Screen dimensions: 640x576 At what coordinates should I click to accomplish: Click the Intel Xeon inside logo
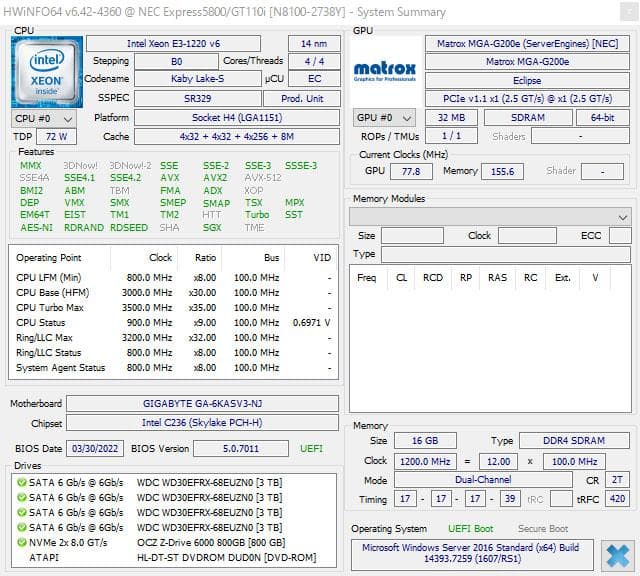pyautogui.click(x=47, y=72)
